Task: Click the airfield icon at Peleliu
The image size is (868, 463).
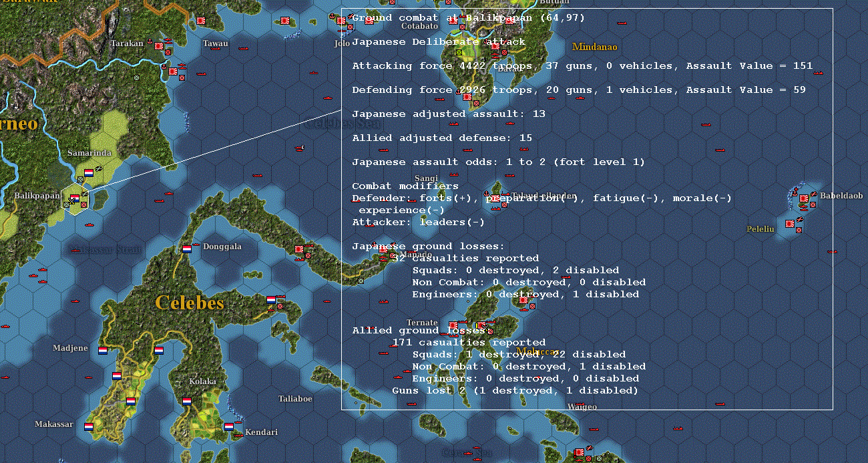Action: (x=799, y=219)
